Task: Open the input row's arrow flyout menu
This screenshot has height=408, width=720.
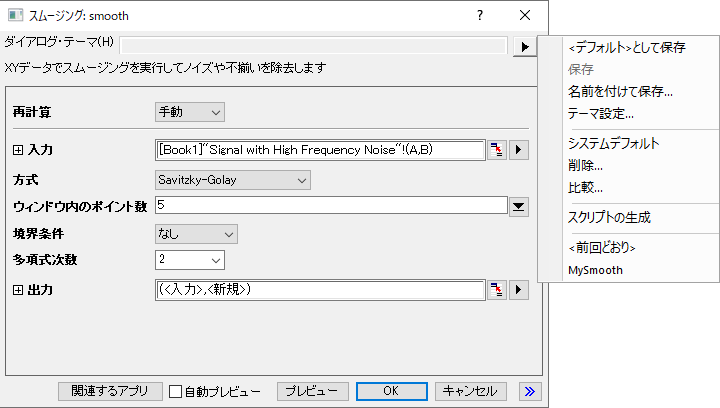Action: [x=518, y=150]
